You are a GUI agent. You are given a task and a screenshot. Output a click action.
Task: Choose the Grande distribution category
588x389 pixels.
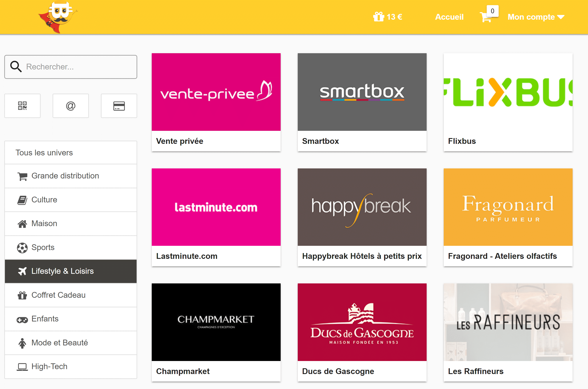tap(71, 176)
